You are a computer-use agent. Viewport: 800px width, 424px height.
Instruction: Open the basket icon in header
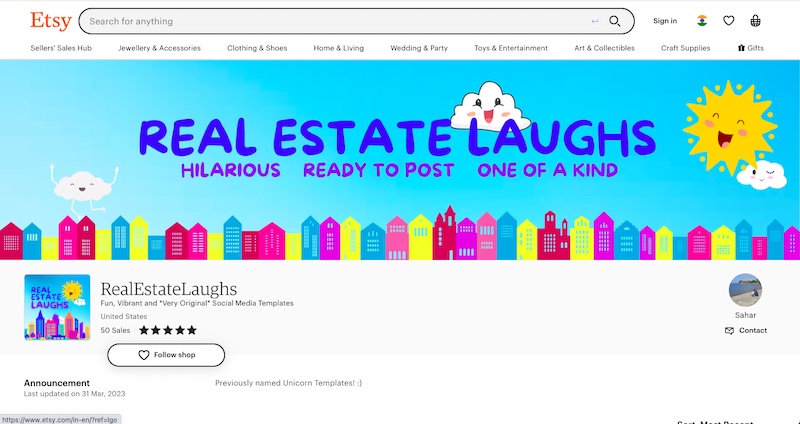click(755, 20)
